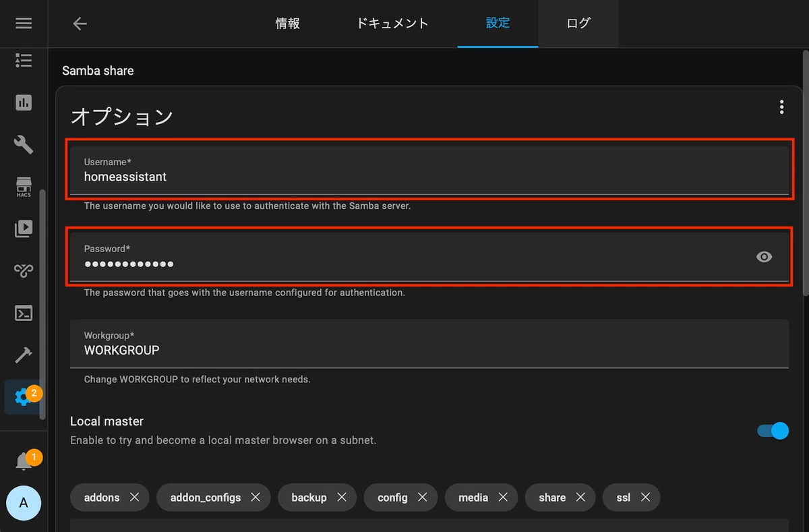The width and height of the screenshot is (809, 532).
Task: Remove the share chip
Action: tap(580, 497)
